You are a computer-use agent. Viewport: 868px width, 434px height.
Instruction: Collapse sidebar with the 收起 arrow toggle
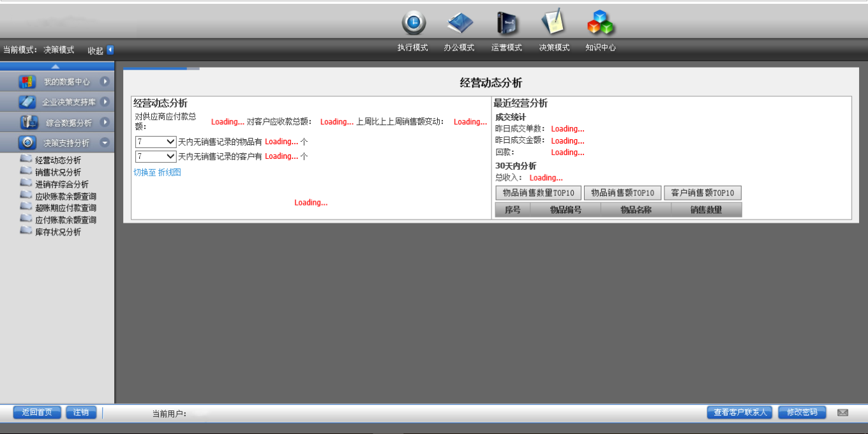pyautogui.click(x=110, y=50)
